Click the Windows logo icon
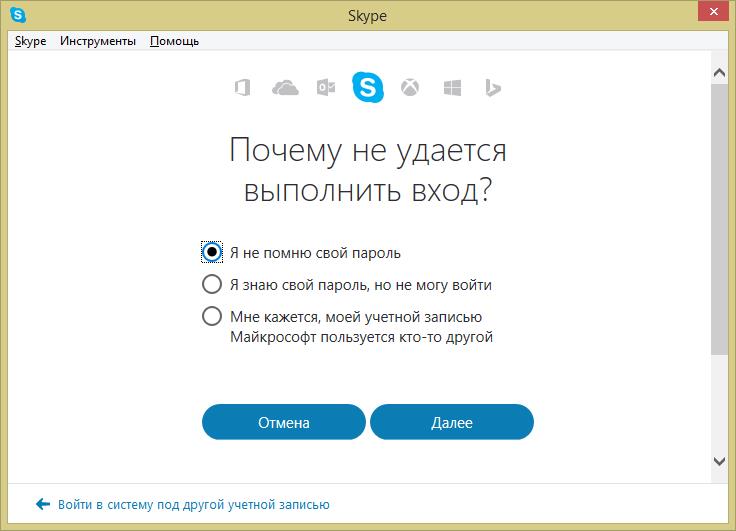This screenshot has width=736, height=531. 451,89
